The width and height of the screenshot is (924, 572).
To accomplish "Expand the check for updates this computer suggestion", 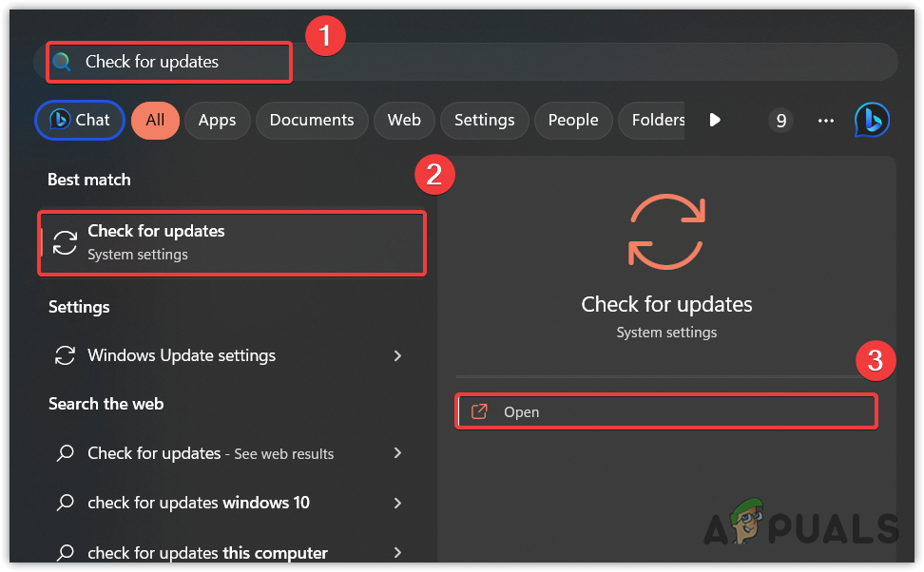I will 398,552.
